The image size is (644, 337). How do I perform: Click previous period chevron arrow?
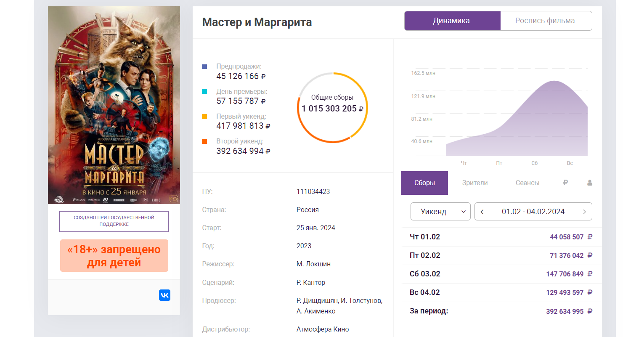pyautogui.click(x=482, y=211)
